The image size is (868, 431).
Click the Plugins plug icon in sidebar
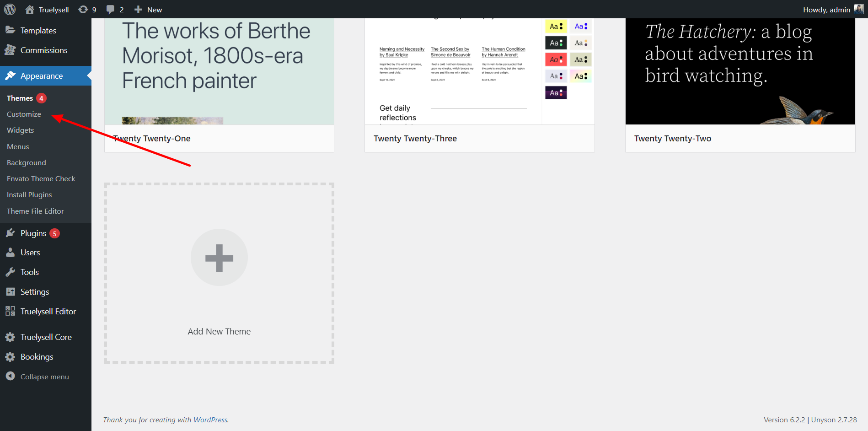click(x=10, y=233)
